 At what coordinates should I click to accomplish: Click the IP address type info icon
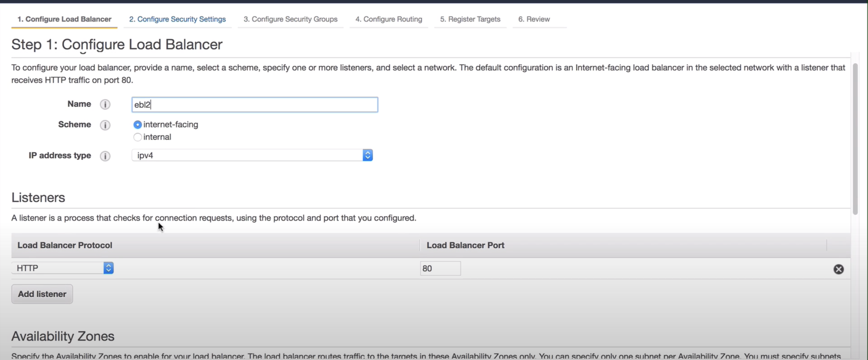coord(105,156)
